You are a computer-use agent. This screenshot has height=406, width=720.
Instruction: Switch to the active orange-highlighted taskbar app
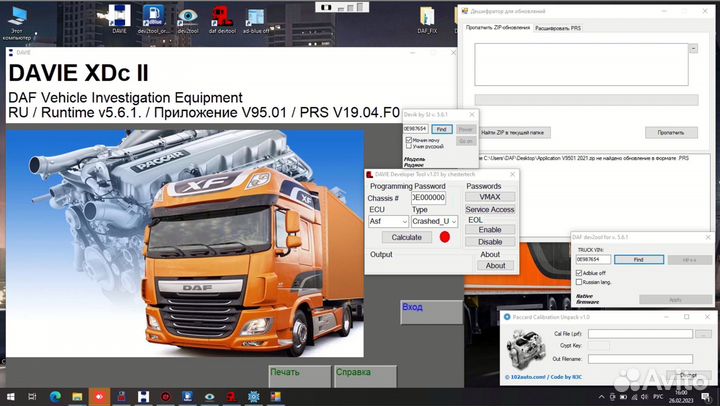99,396
